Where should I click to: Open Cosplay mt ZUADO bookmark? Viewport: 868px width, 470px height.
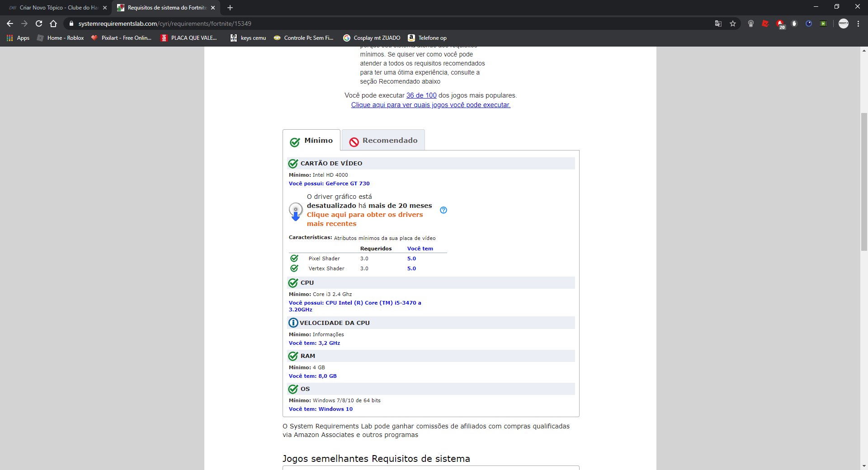point(372,38)
